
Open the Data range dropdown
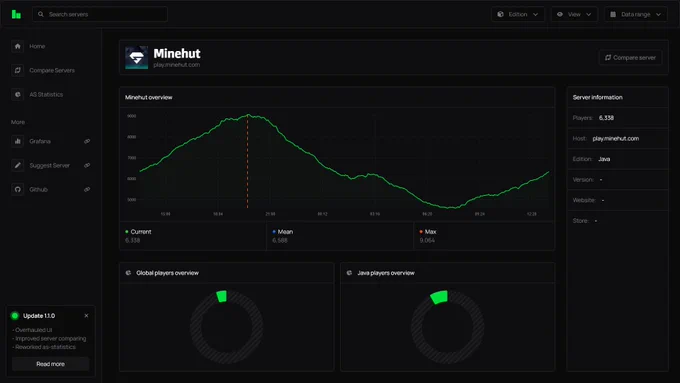pyautogui.click(x=636, y=14)
